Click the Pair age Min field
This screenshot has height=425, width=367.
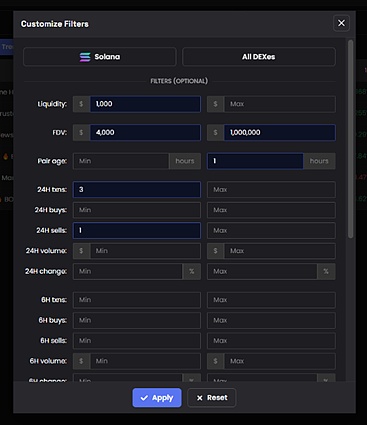(x=121, y=161)
